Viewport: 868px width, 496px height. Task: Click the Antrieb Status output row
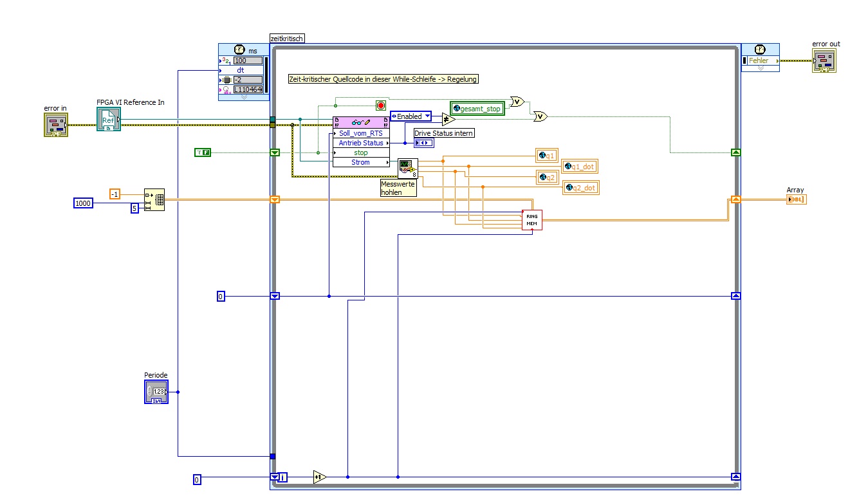(x=361, y=143)
